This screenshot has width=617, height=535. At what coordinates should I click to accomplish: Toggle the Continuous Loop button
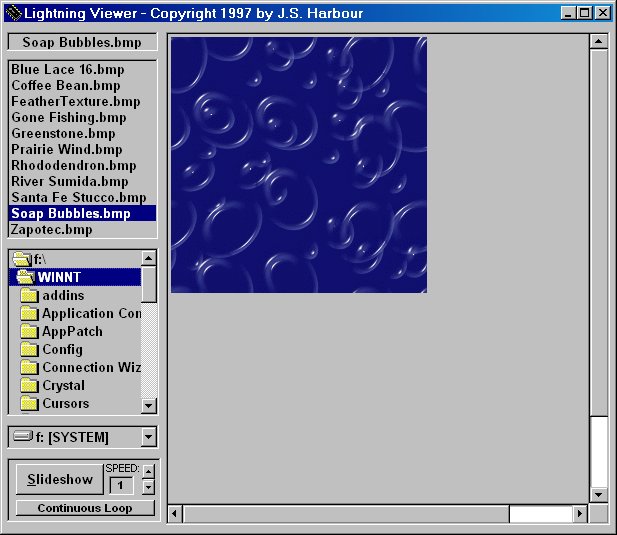tap(84, 508)
